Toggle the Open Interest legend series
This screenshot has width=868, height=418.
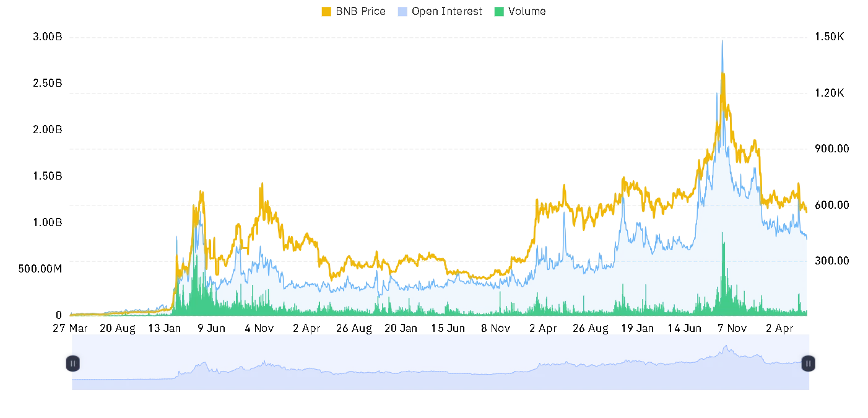440,11
